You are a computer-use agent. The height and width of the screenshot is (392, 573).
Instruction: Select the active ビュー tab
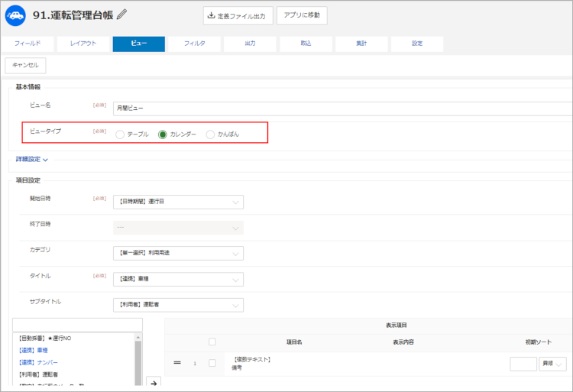click(x=139, y=44)
